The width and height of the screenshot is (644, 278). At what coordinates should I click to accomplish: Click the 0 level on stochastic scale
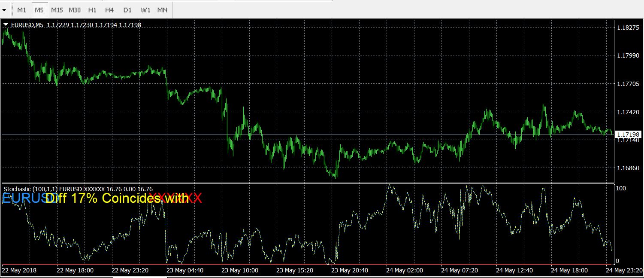pos(617,261)
